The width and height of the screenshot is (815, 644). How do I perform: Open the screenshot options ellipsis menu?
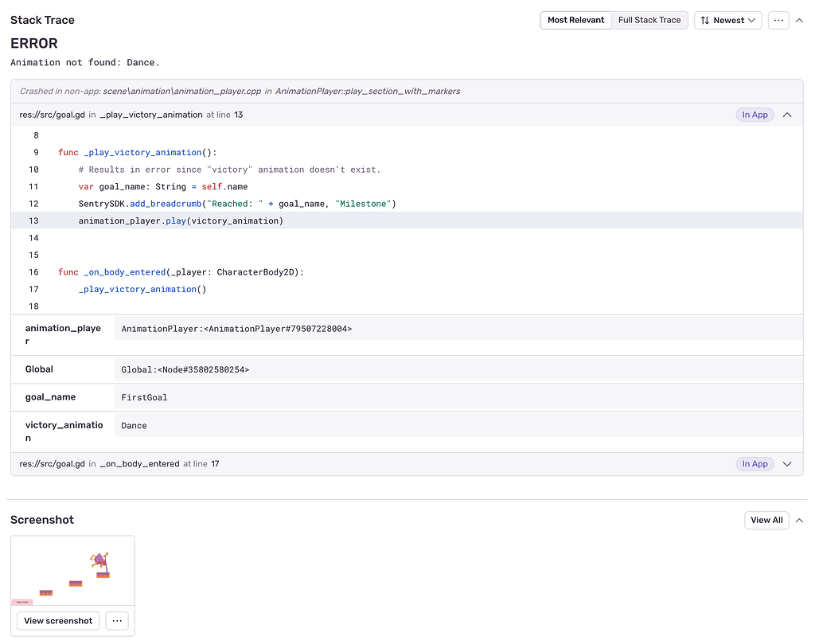(116, 621)
